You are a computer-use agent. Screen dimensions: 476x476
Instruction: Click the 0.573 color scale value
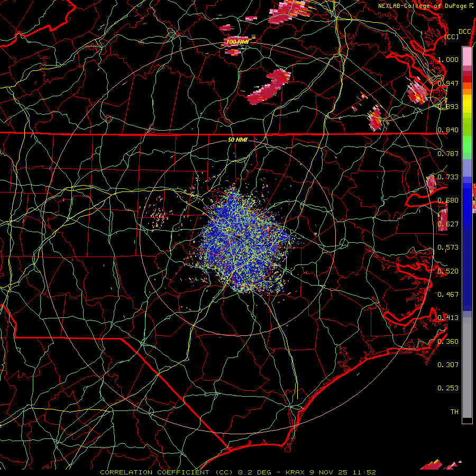448,248
